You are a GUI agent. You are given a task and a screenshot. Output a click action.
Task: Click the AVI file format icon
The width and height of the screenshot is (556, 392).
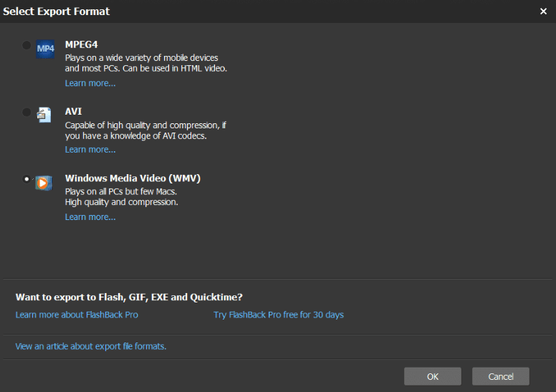[x=44, y=115]
